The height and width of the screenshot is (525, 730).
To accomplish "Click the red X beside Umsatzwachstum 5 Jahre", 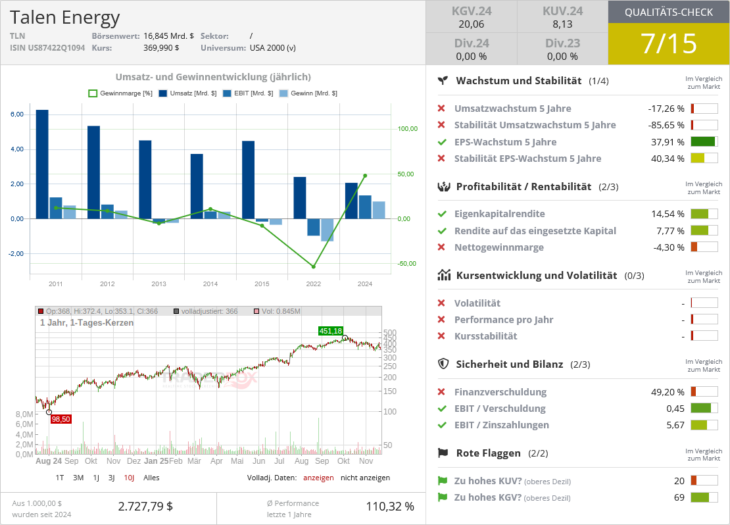I will [442, 108].
